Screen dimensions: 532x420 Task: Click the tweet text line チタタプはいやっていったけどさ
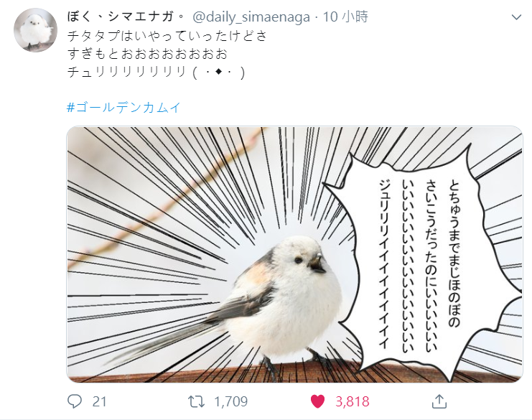click(x=167, y=36)
